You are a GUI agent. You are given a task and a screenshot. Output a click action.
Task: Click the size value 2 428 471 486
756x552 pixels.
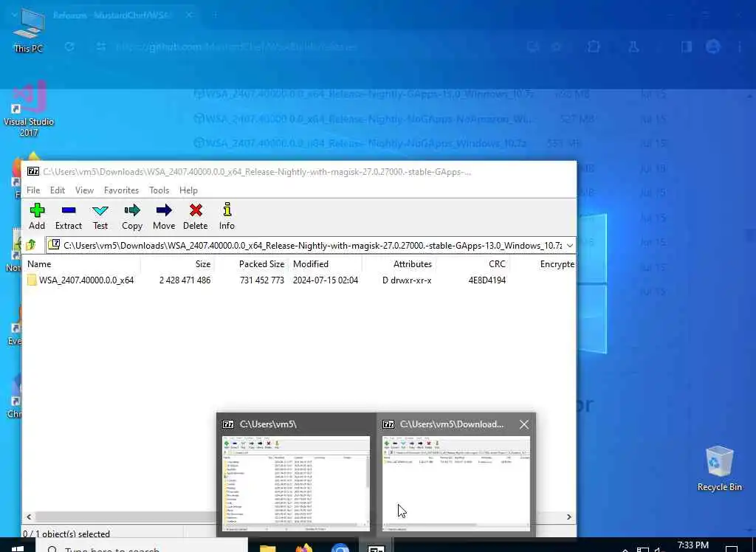click(185, 280)
